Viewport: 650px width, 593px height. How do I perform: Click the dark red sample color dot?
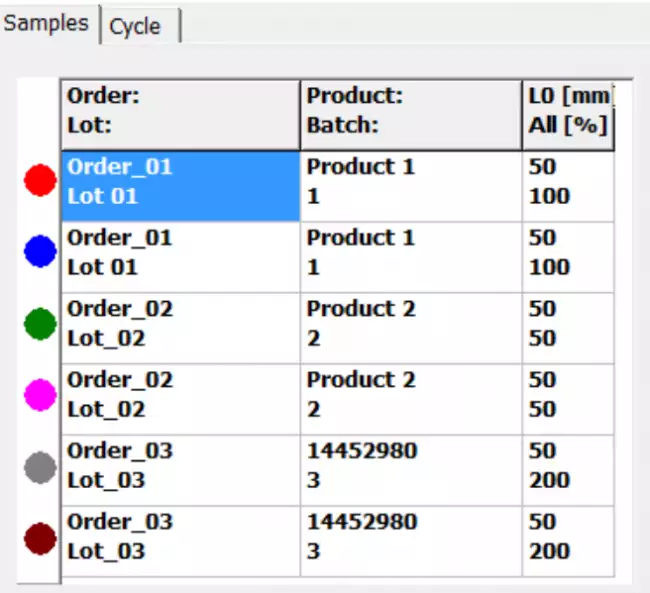[x=40, y=538]
